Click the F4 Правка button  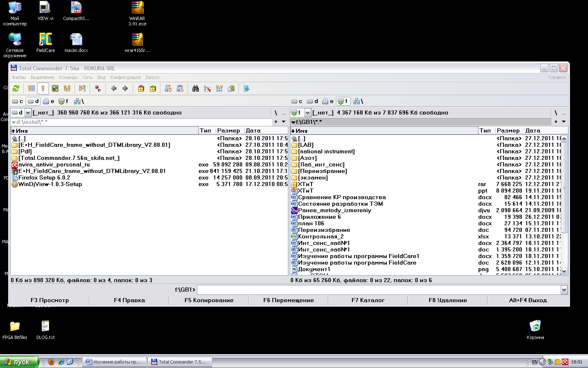coord(129,300)
